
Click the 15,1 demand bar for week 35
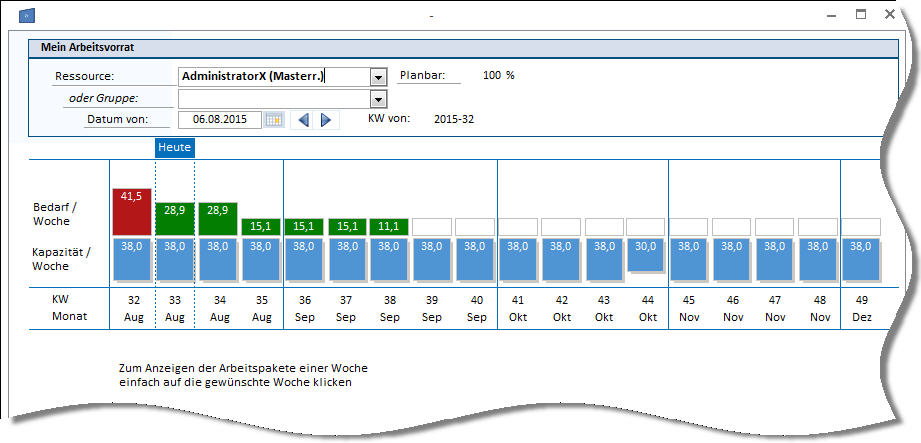(261, 227)
